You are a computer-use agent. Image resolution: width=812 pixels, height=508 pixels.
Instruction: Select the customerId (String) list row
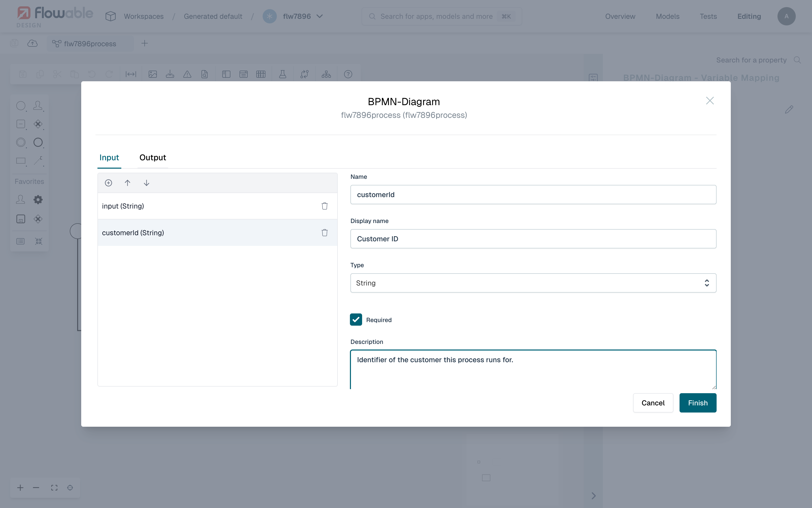click(217, 232)
